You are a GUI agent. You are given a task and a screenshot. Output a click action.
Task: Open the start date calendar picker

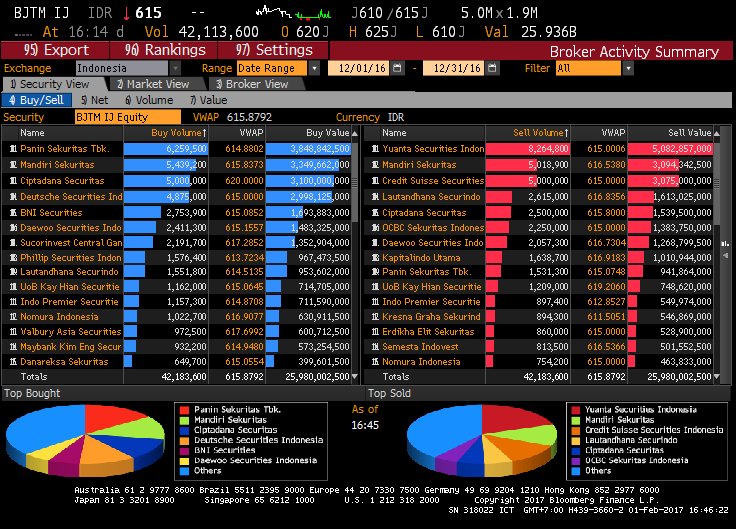[x=398, y=68]
